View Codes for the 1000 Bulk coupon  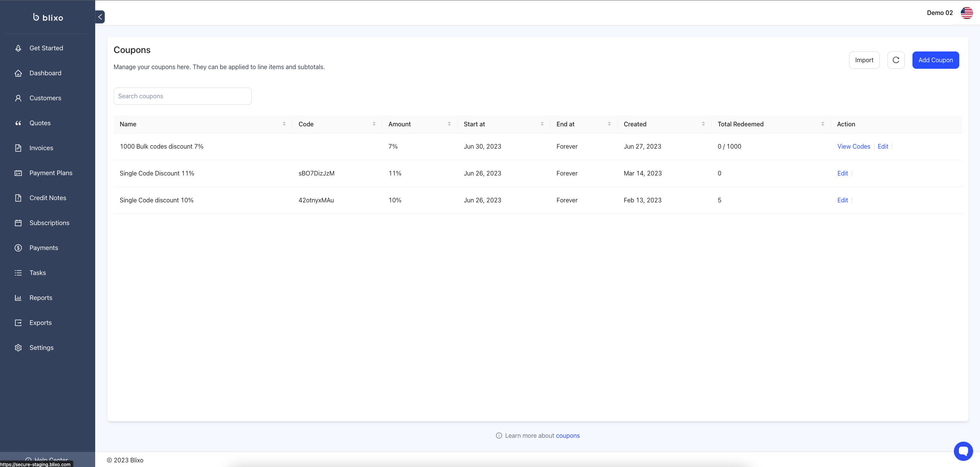pyautogui.click(x=853, y=146)
